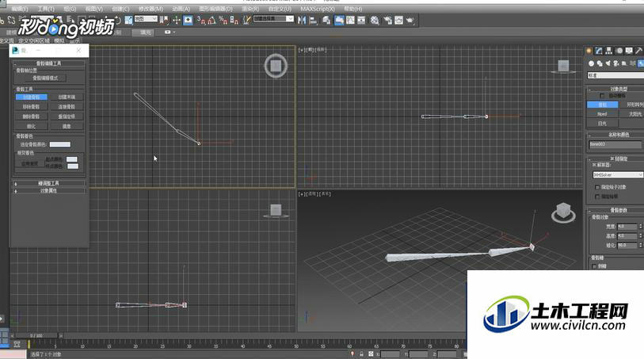
Task: Open the Display command panel tab
Action: pyautogui.click(x=629, y=51)
